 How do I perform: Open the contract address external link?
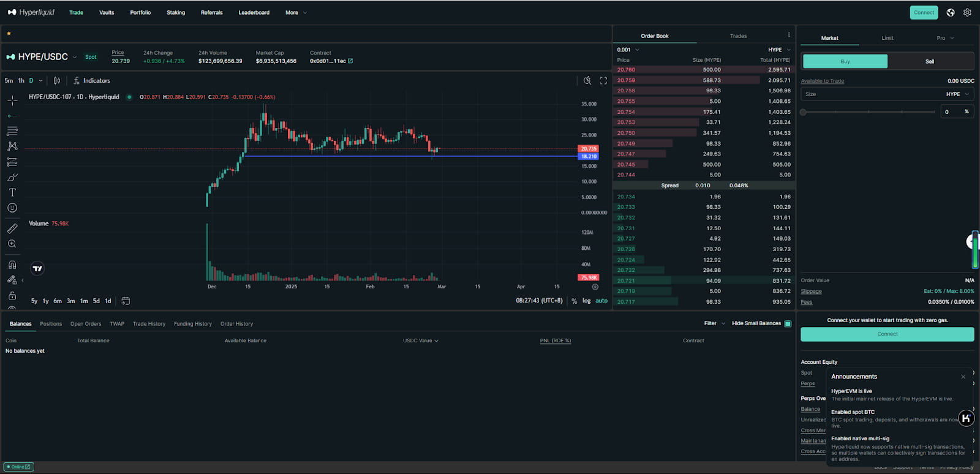tap(350, 61)
